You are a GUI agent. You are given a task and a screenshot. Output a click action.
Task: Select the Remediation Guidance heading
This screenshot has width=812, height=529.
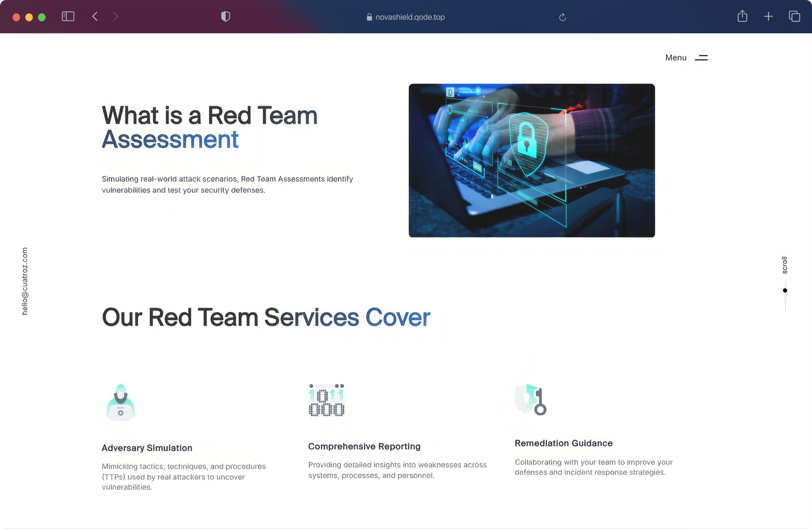tap(563, 443)
